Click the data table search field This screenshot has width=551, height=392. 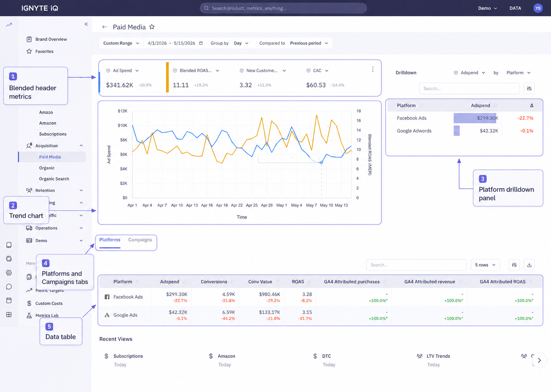click(x=416, y=265)
